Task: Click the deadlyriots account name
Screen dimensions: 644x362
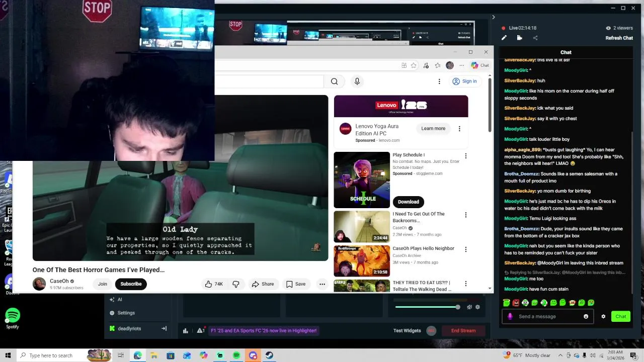Action: 129,328
